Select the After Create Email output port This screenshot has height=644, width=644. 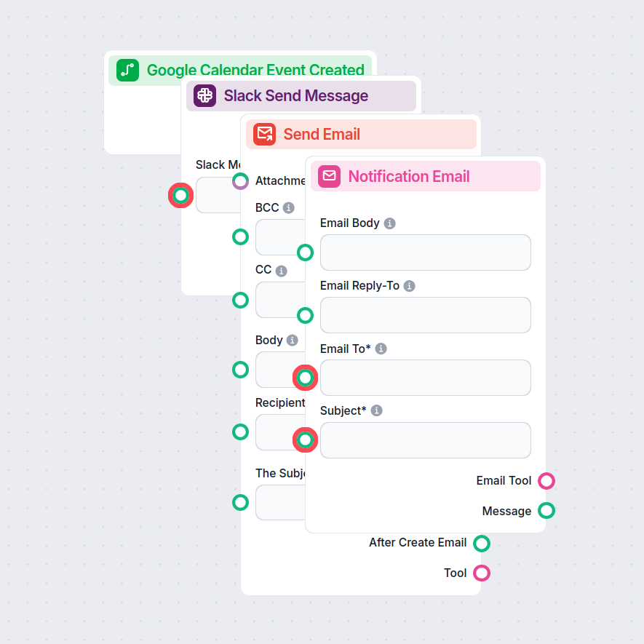pos(481,543)
